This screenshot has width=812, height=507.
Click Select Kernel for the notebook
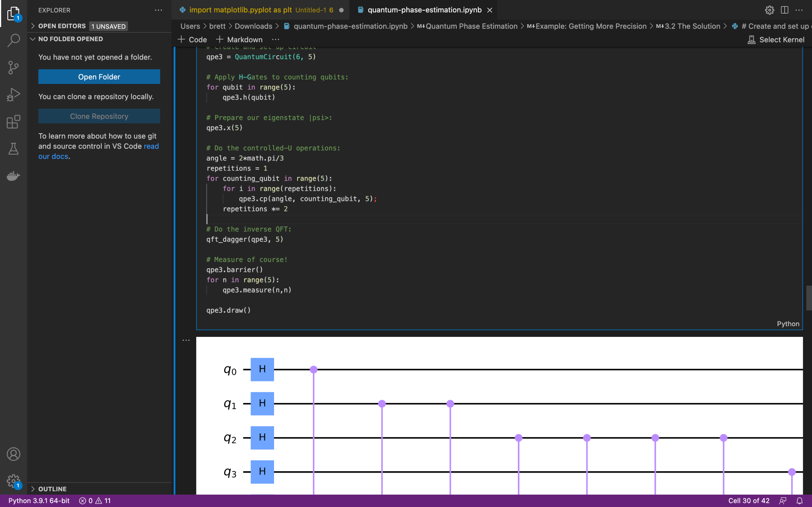pyautogui.click(x=776, y=40)
